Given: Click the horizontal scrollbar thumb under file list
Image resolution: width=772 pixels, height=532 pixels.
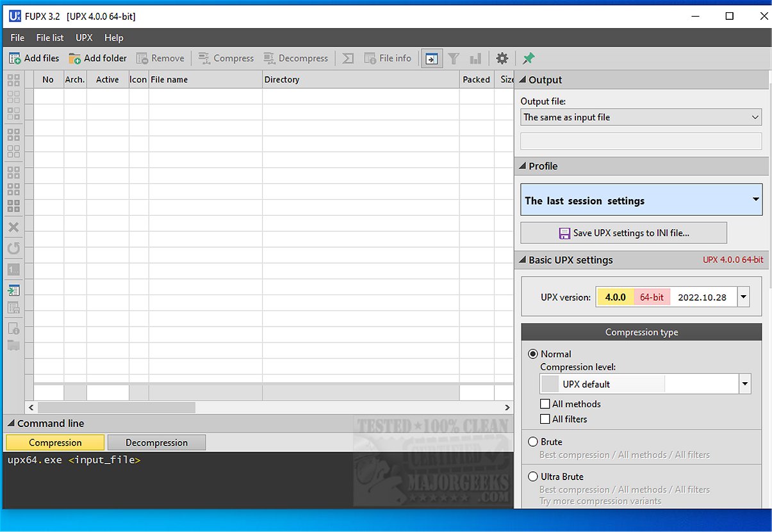Looking at the screenshot, I should (116, 407).
